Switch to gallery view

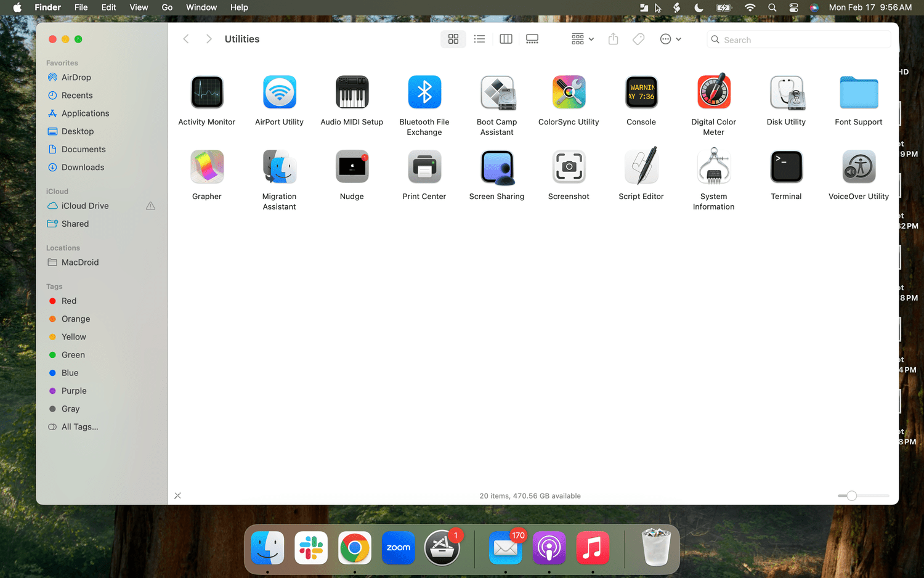pos(532,39)
